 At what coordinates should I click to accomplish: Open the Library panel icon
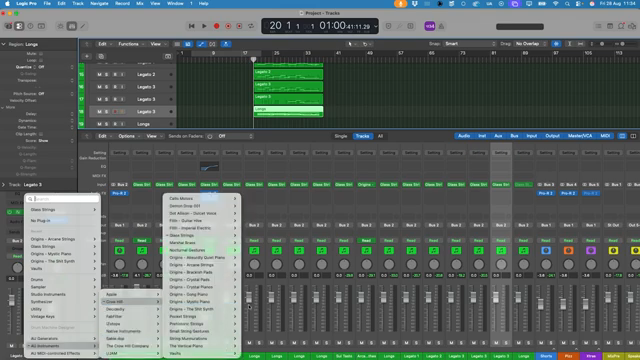(x=8, y=26)
